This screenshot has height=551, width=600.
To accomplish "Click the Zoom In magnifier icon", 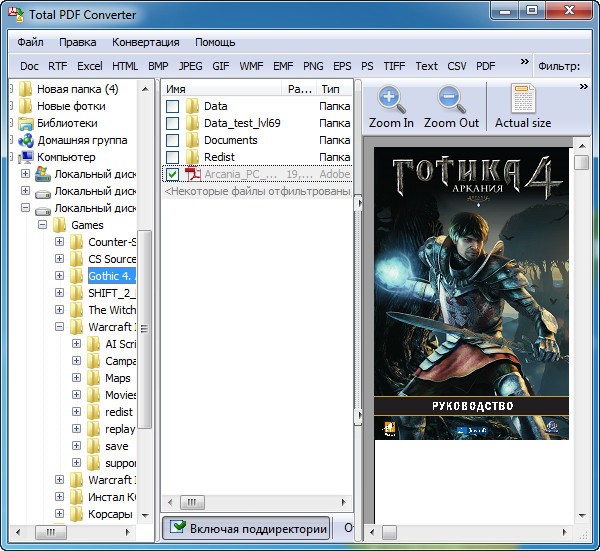I will (391, 100).
